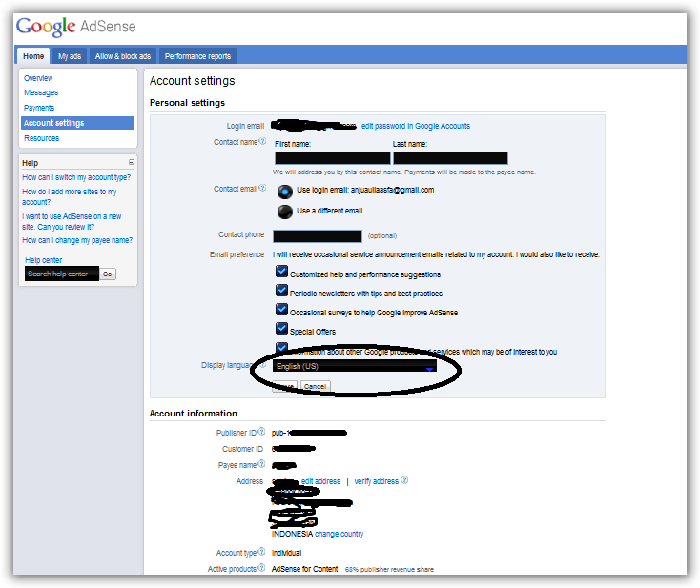Toggle Special Offers checkbox
This screenshot has width=700, height=588.
(281, 329)
